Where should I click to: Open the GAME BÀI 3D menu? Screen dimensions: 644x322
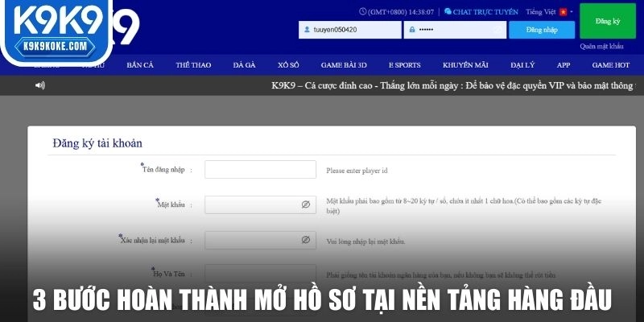344,65
